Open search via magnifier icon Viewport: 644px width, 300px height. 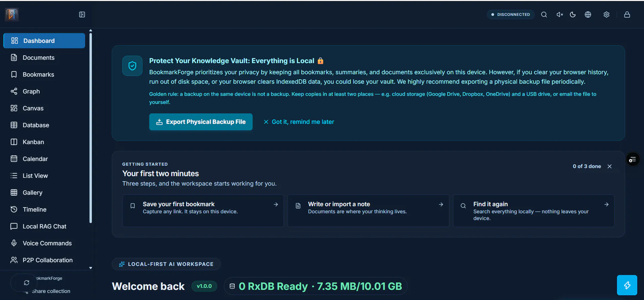[x=544, y=15]
